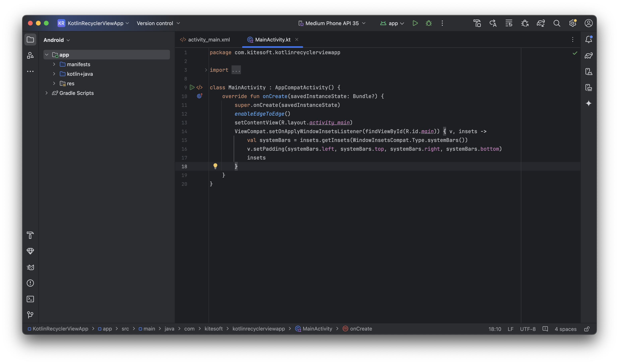
Task: Switch to the activity_main.xml tab
Action: (x=209, y=39)
